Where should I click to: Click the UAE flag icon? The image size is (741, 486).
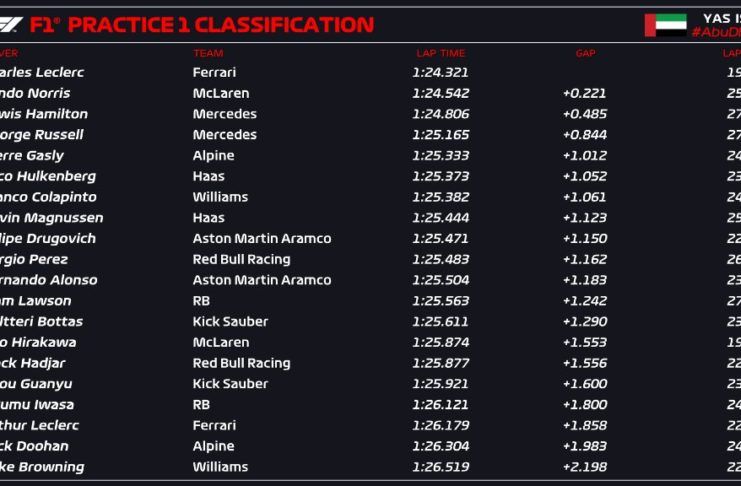[x=665, y=25]
